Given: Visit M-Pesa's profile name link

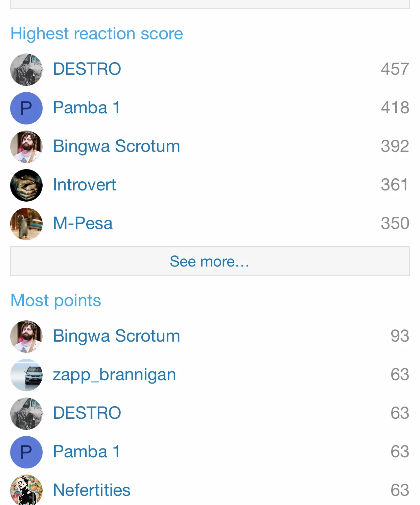Looking at the screenshot, I should [x=83, y=223].
